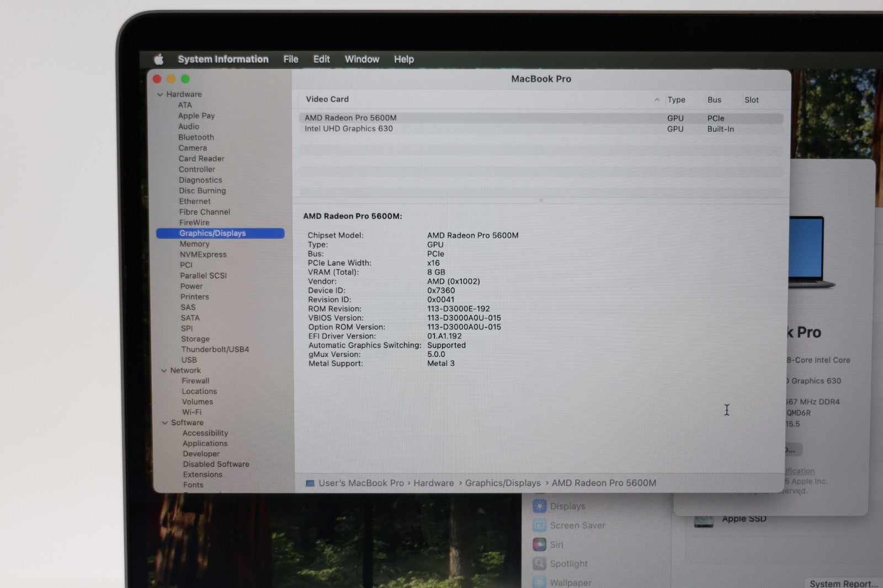This screenshot has width=883, height=588.
Task: Close System Information with red button
Action: (157, 79)
